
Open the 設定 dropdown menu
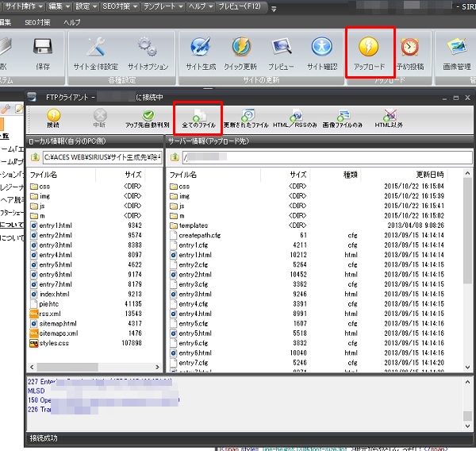click(x=86, y=6)
